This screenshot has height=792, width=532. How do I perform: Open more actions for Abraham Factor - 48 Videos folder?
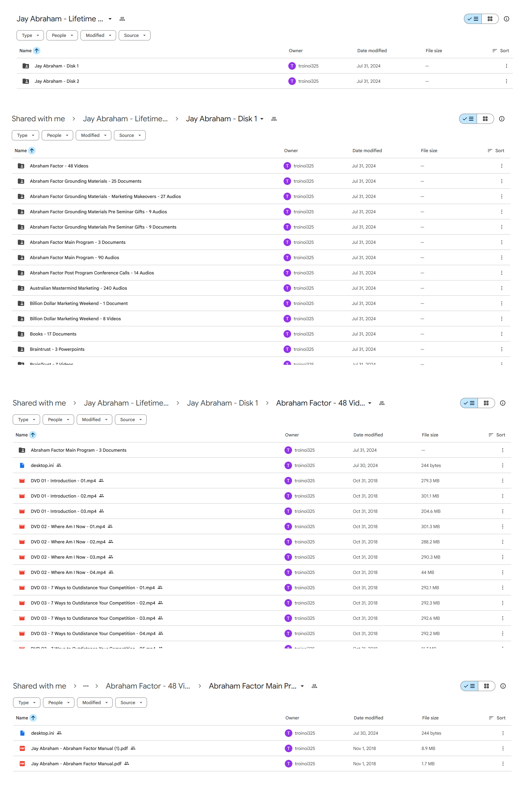[x=501, y=166]
